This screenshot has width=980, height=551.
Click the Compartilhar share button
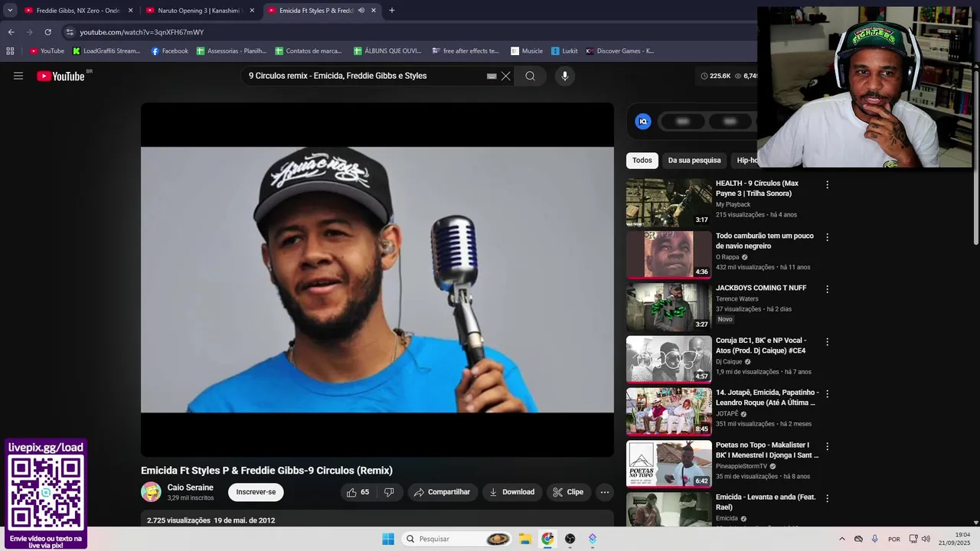(x=442, y=492)
